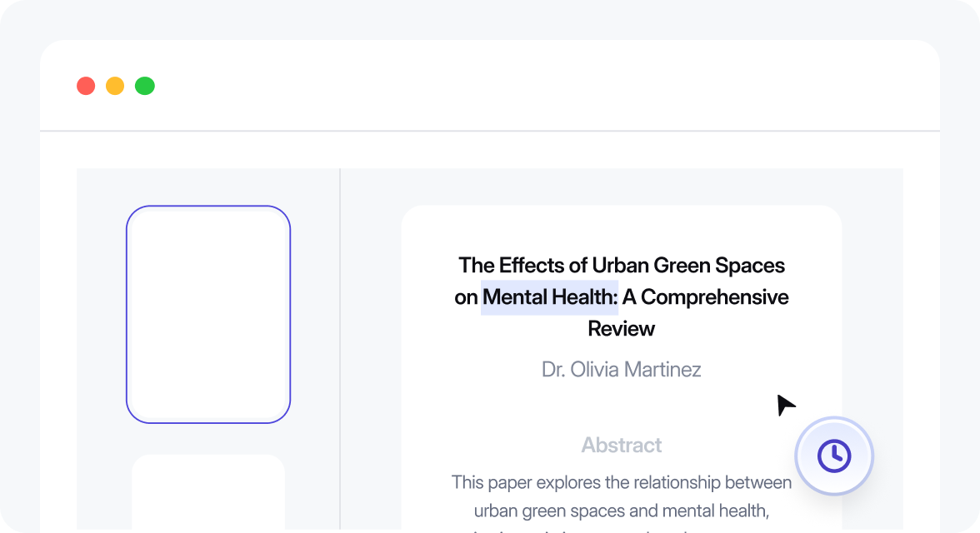Click the title line "The Effects of Urban Green Spaces"
980x533 pixels.
coord(622,266)
